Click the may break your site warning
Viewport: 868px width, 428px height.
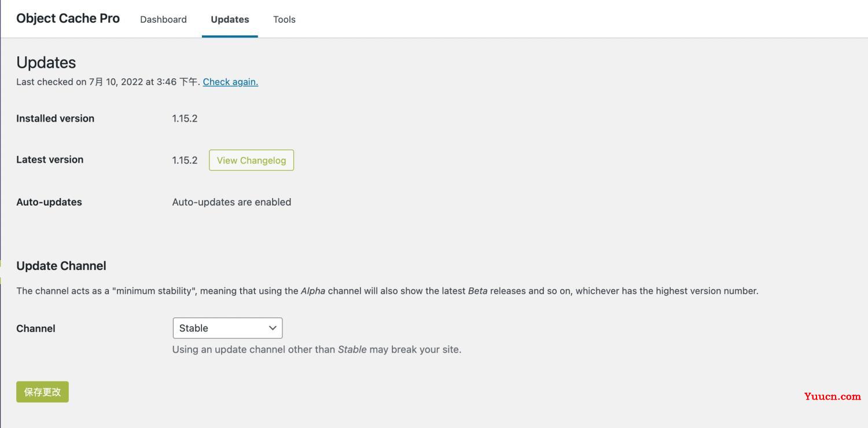317,349
